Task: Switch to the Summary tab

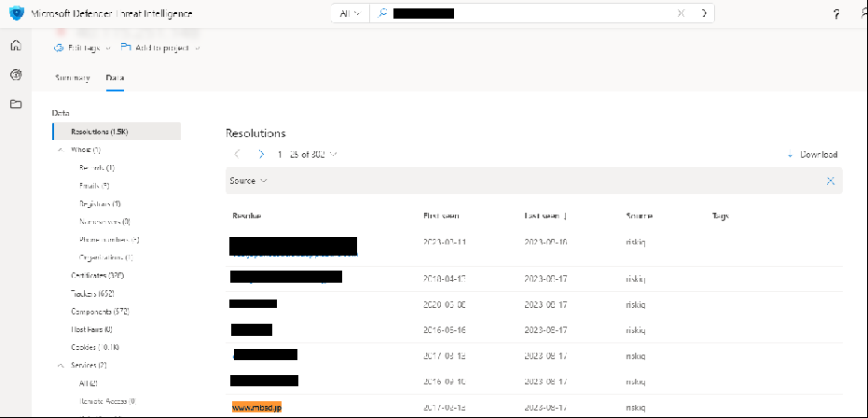Action: [x=72, y=77]
